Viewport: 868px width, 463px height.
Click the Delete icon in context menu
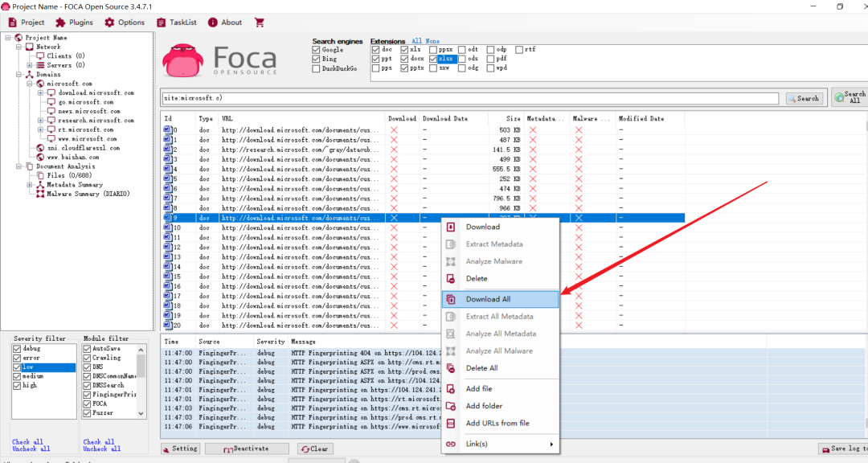(x=451, y=279)
